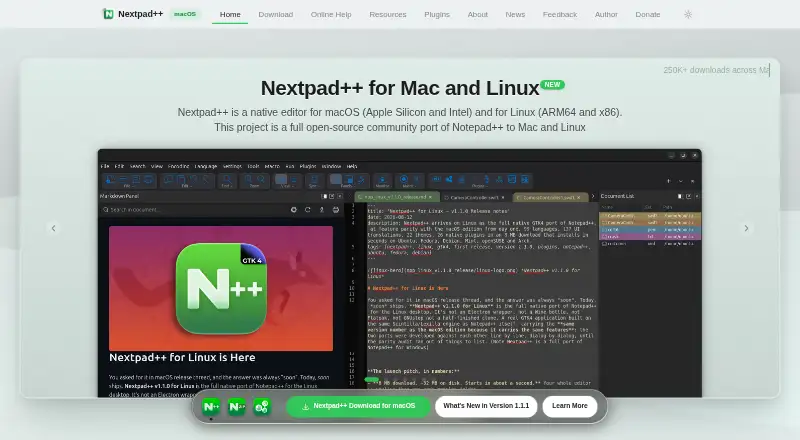This screenshot has width=800, height=440.
Task: Open Language menu in editor screenshot
Action: point(206,166)
